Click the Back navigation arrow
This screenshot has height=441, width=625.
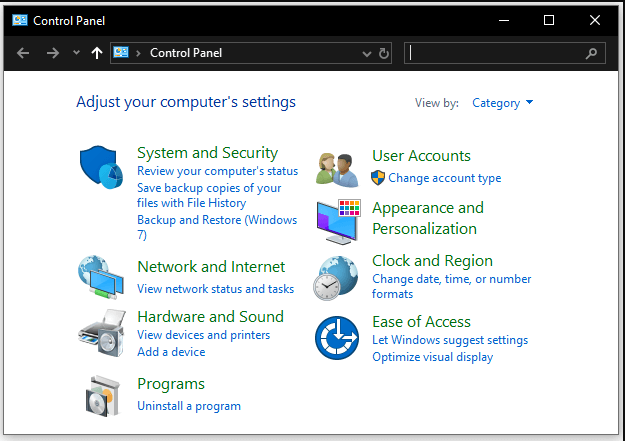[x=23, y=53]
